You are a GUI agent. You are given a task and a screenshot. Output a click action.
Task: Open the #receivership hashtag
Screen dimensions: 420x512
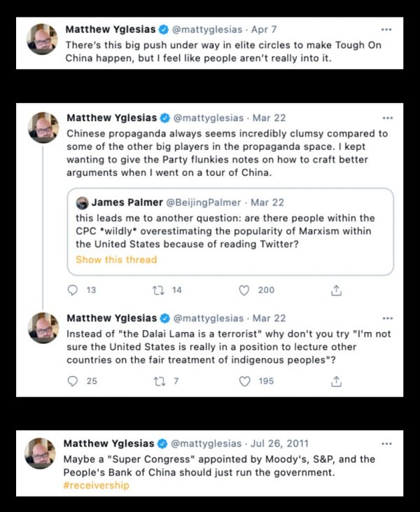pos(96,485)
